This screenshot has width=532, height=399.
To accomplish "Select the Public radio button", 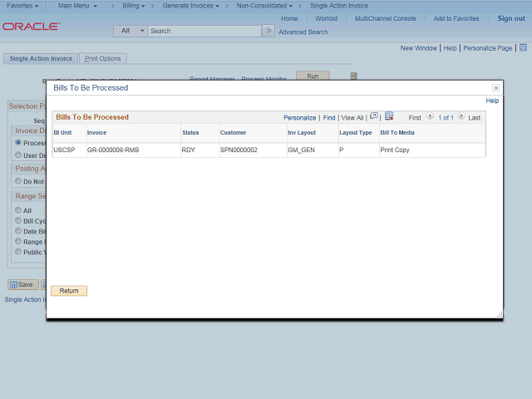I will [18, 252].
